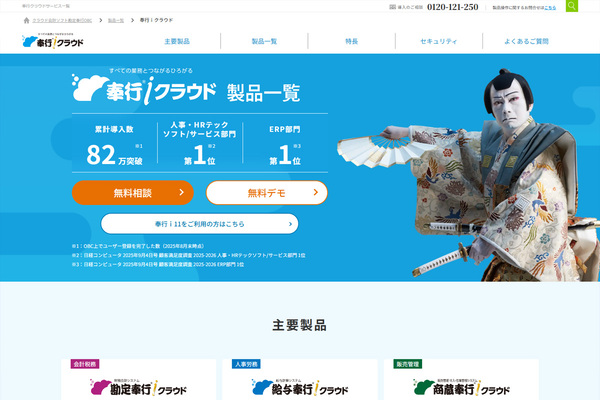Open the 給与奉行クラウド product card
This screenshot has height=400, width=600.
[300, 379]
